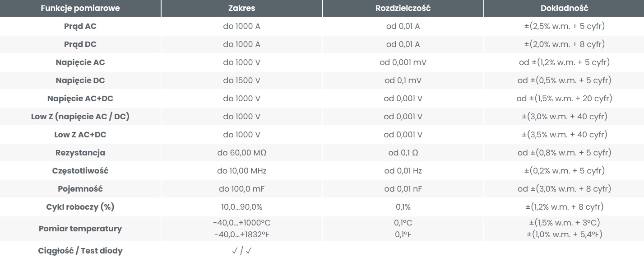Click the second checkmark for Test diody

tap(249, 251)
